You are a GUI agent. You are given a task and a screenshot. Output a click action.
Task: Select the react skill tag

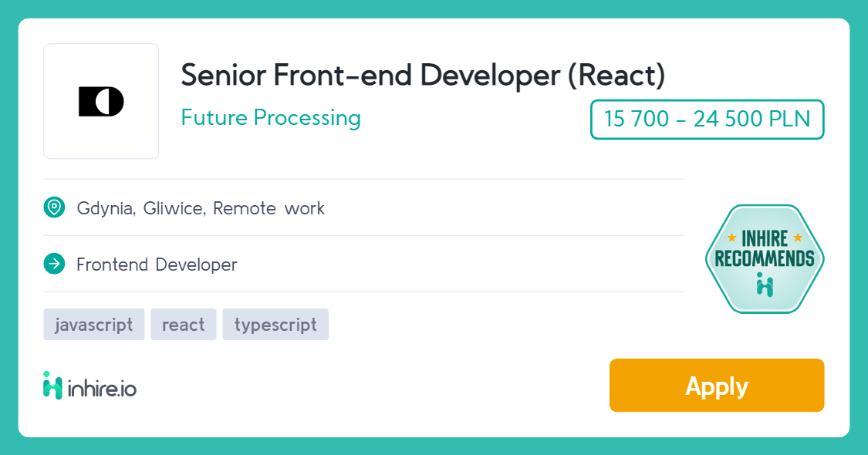[183, 325]
